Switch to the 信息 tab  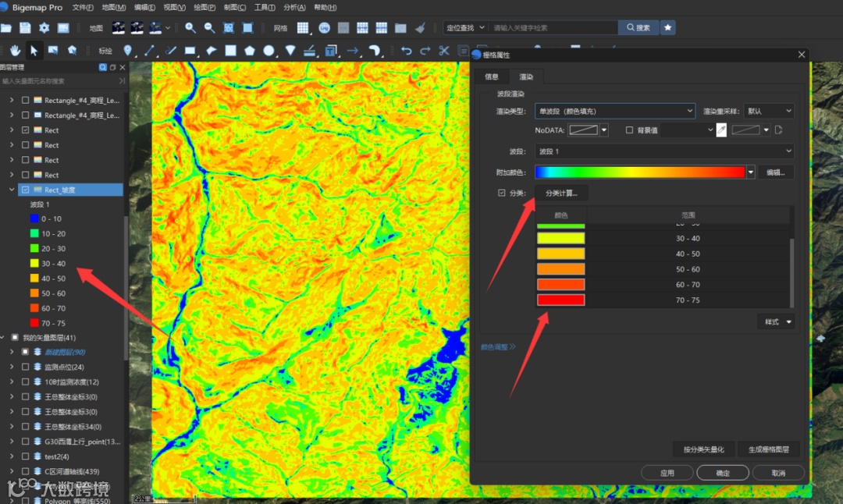click(492, 76)
